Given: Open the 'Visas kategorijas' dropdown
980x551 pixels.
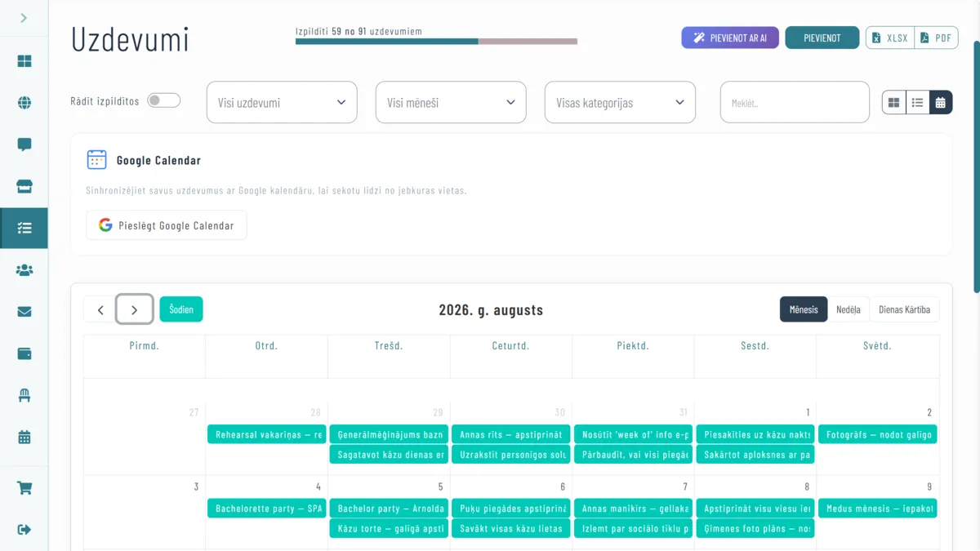Looking at the screenshot, I should (620, 102).
